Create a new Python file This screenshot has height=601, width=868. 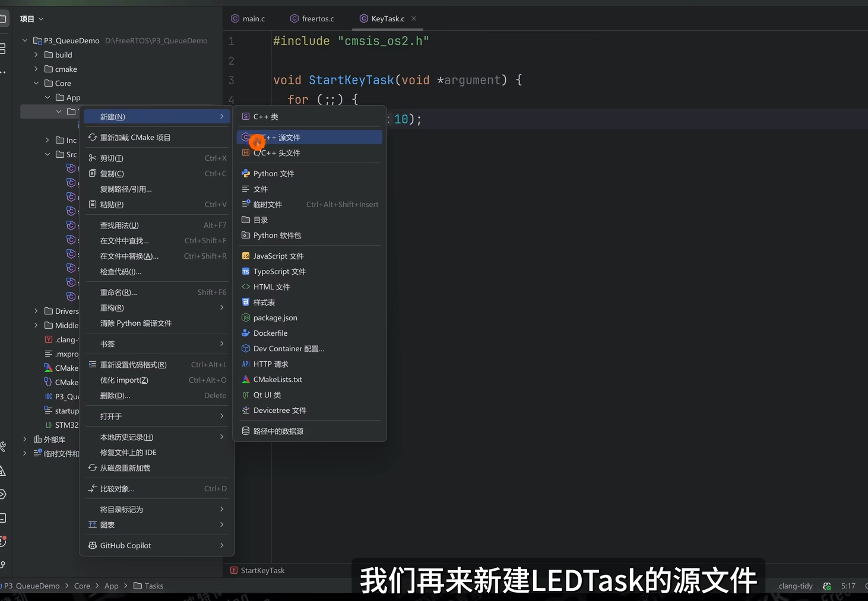pos(309,173)
